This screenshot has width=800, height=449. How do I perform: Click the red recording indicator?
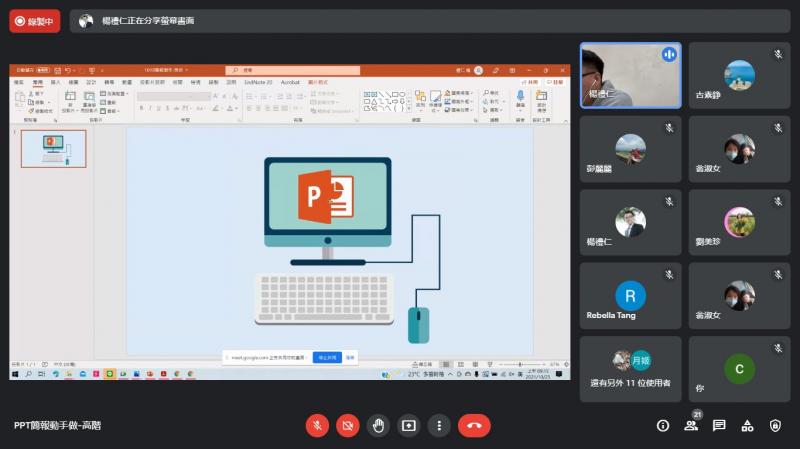click(x=35, y=20)
